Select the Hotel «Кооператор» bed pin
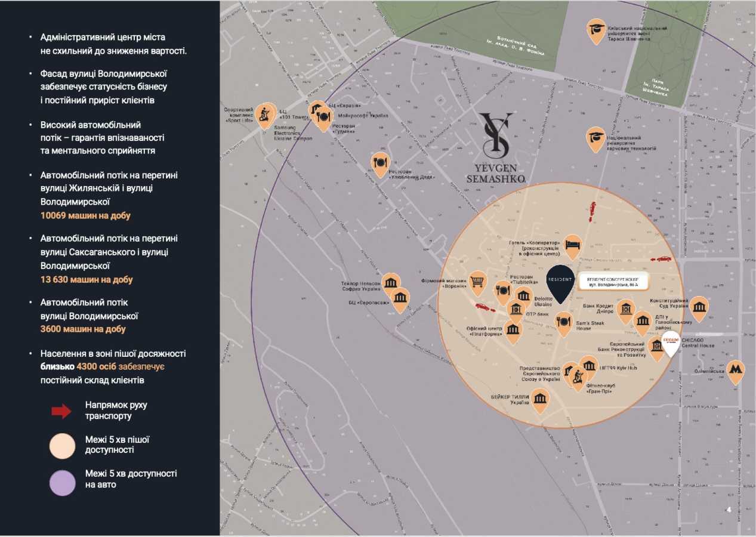The image size is (756, 537). [x=573, y=244]
